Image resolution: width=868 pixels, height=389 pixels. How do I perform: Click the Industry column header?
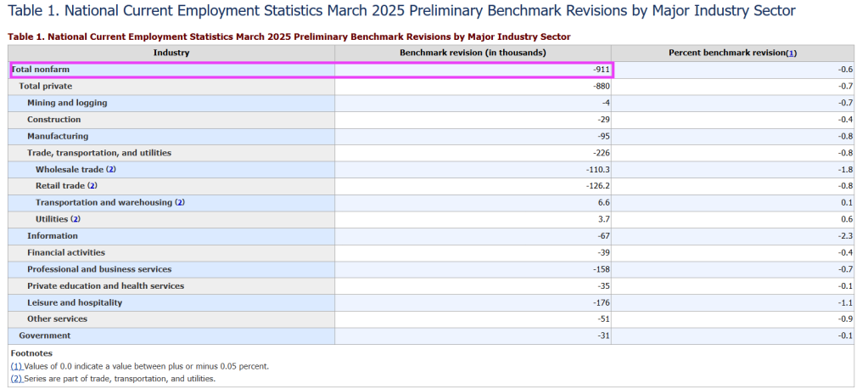[x=171, y=54]
